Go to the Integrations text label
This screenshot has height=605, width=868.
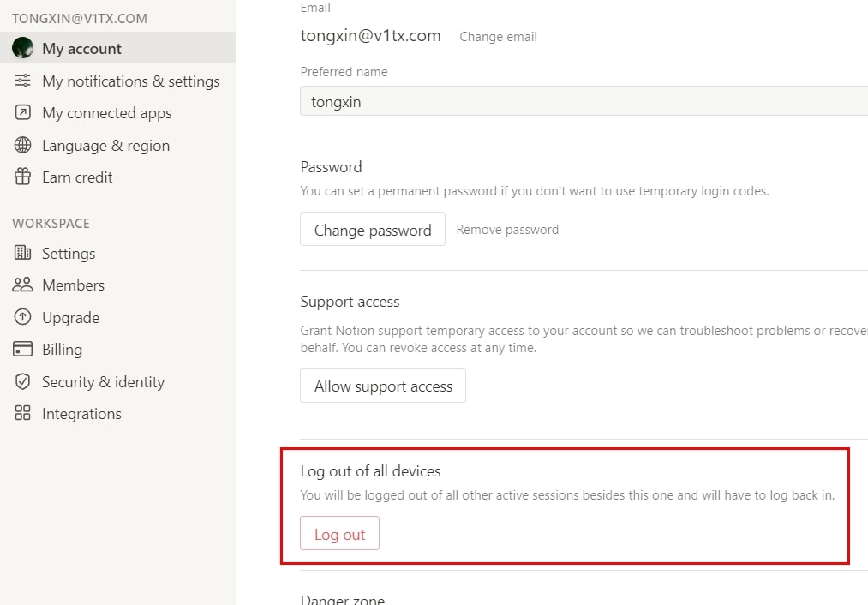pos(81,414)
